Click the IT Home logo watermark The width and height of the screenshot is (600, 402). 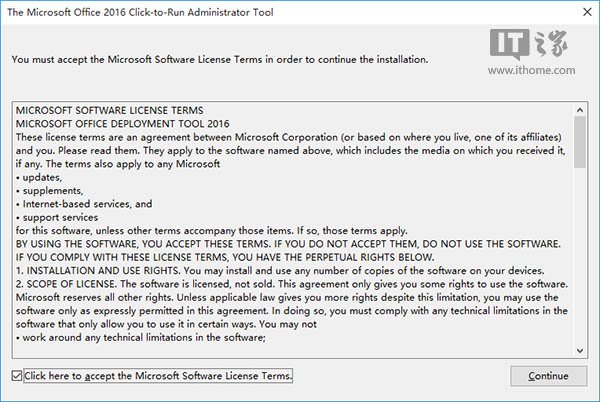click(x=529, y=44)
